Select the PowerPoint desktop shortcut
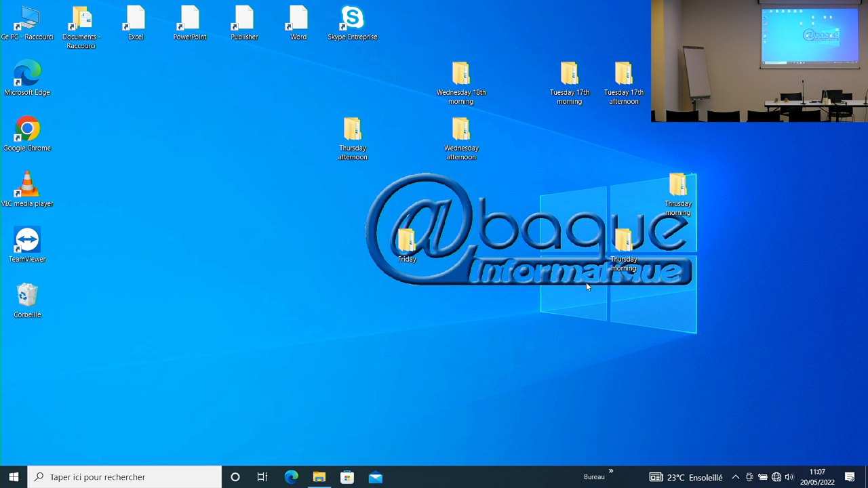The width and height of the screenshot is (868, 488). [x=190, y=24]
